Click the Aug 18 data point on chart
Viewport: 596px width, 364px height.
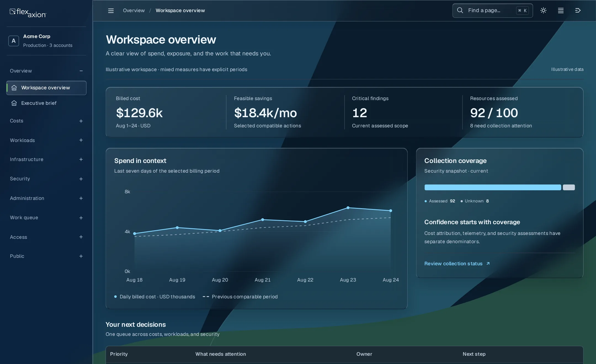point(135,234)
